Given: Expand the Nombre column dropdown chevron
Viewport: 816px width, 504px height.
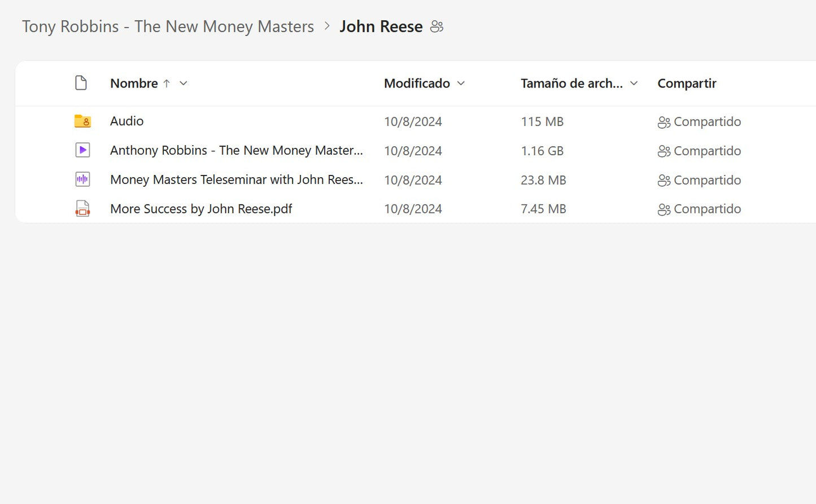Looking at the screenshot, I should (183, 84).
